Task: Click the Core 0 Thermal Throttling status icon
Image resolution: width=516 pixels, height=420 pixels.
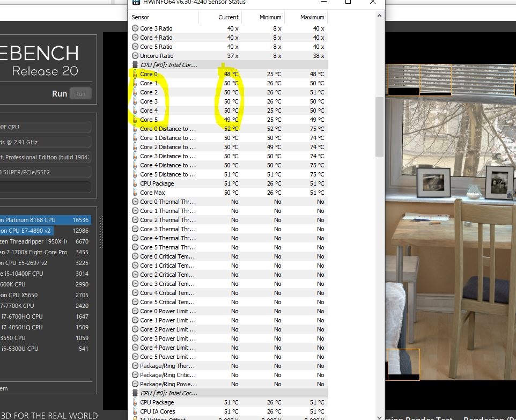Action: point(135,202)
